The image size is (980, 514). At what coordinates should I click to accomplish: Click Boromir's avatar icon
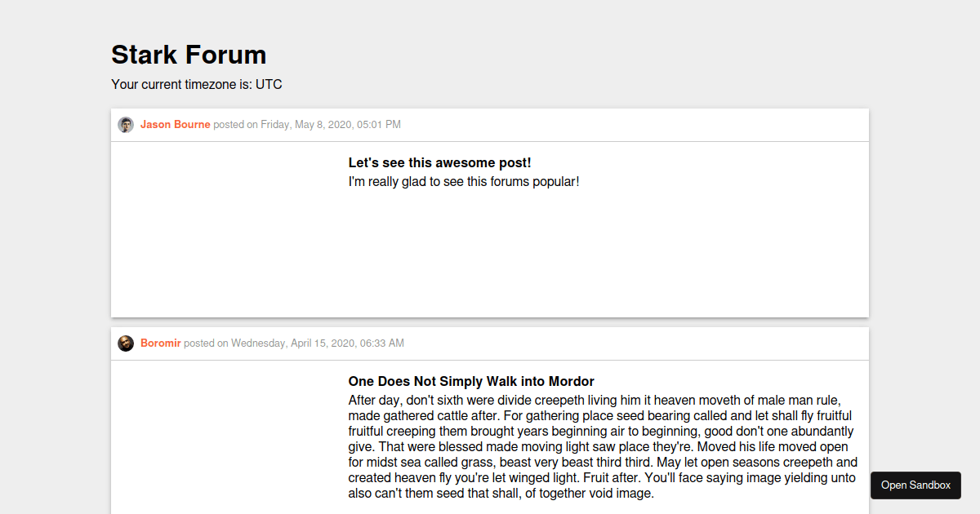pos(125,343)
